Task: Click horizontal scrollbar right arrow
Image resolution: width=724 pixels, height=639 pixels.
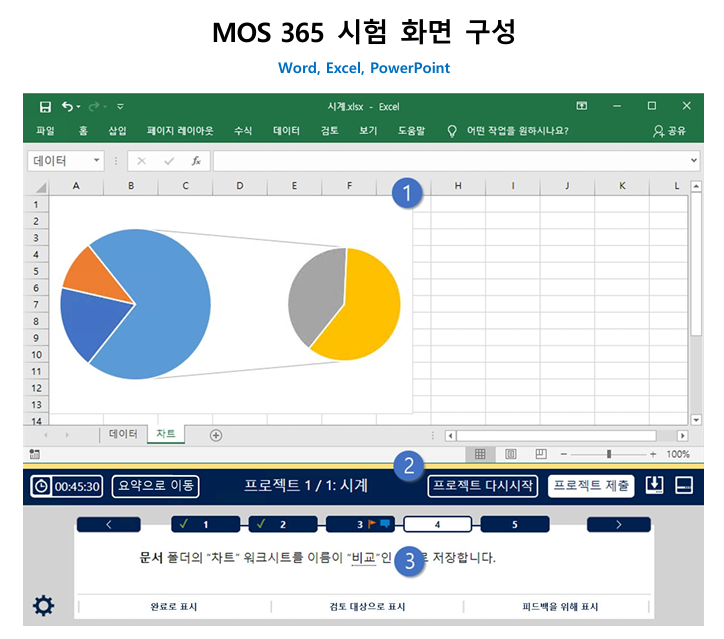Action: click(682, 435)
